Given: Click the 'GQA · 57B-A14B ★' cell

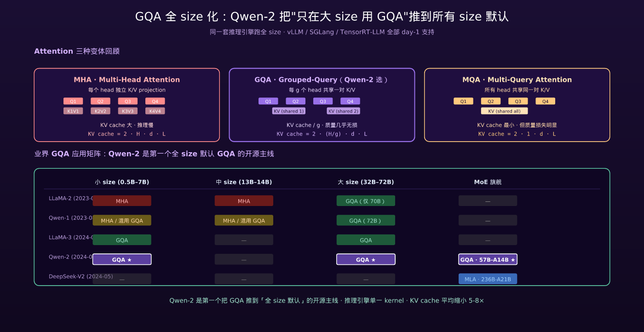Looking at the screenshot, I should coord(488,259).
